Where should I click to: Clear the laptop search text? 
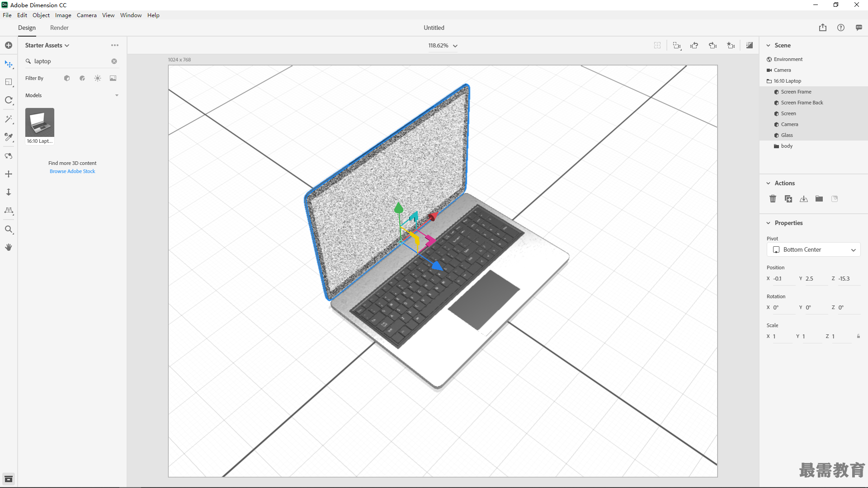pyautogui.click(x=114, y=61)
